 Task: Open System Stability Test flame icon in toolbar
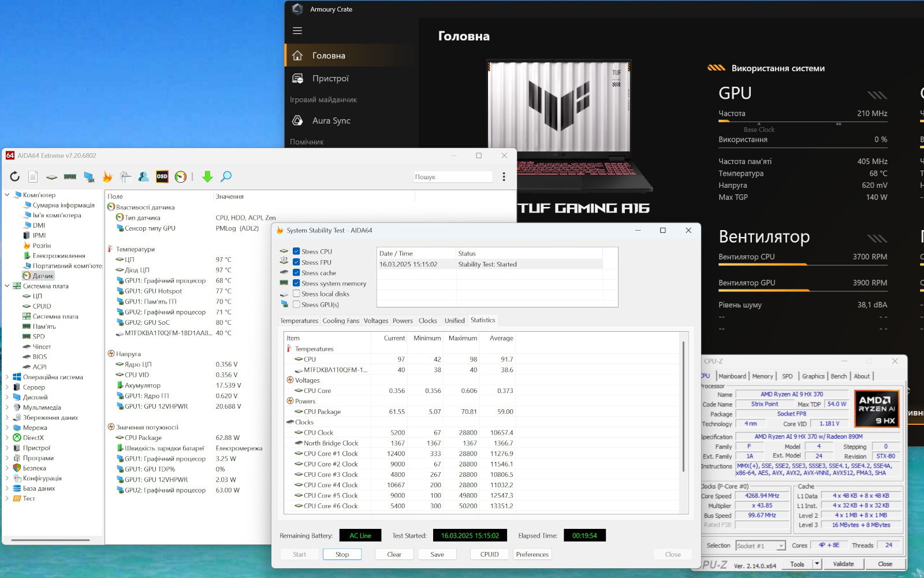coord(107,177)
